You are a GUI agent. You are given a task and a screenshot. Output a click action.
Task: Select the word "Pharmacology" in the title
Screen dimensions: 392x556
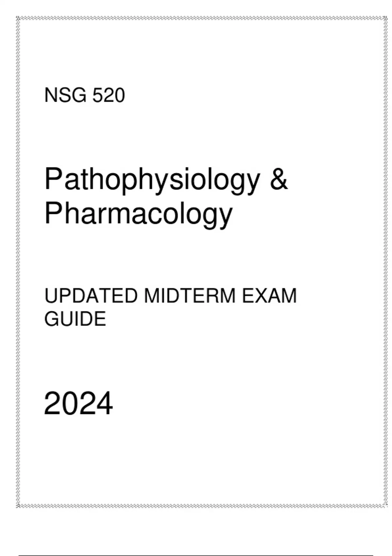click(138, 214)
